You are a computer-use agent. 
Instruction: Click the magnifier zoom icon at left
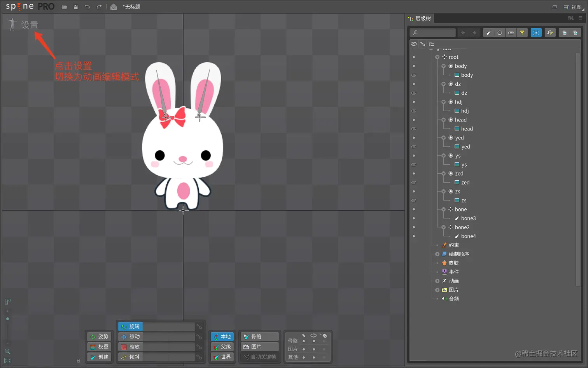tap(7, 351)
